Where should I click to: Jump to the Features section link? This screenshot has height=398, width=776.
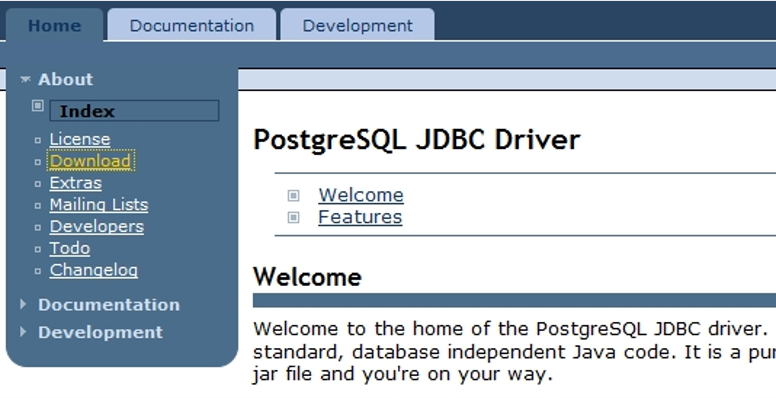coord(360,217)
